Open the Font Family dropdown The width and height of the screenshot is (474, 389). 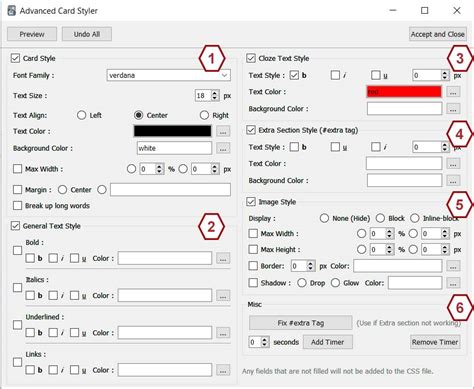pos(169,75)
